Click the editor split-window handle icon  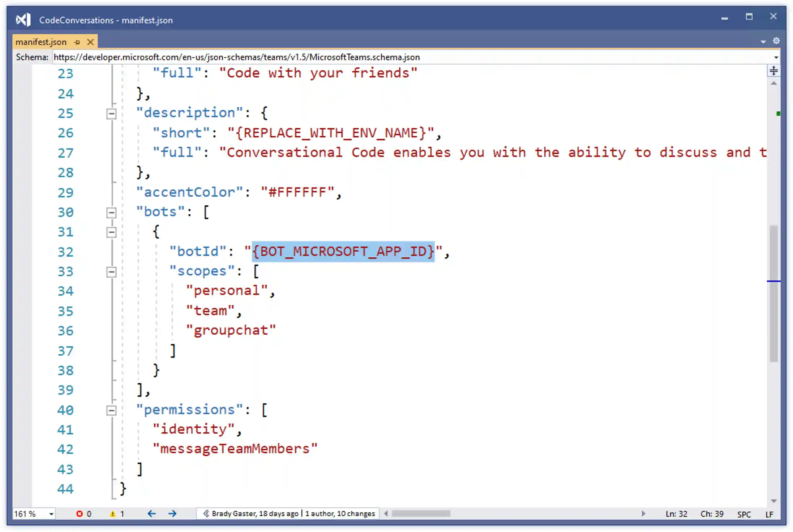pyautogui.click(x=773, y=70)
